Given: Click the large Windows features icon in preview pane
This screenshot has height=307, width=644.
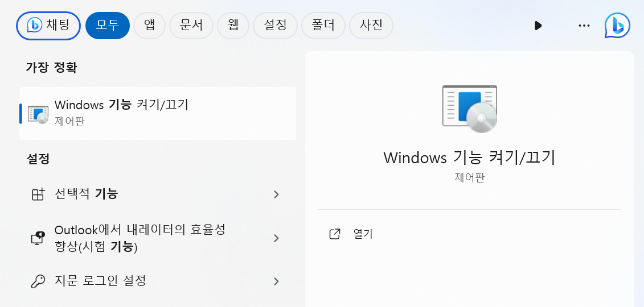Looking at the screenshot, I should (x=469, y=109).
